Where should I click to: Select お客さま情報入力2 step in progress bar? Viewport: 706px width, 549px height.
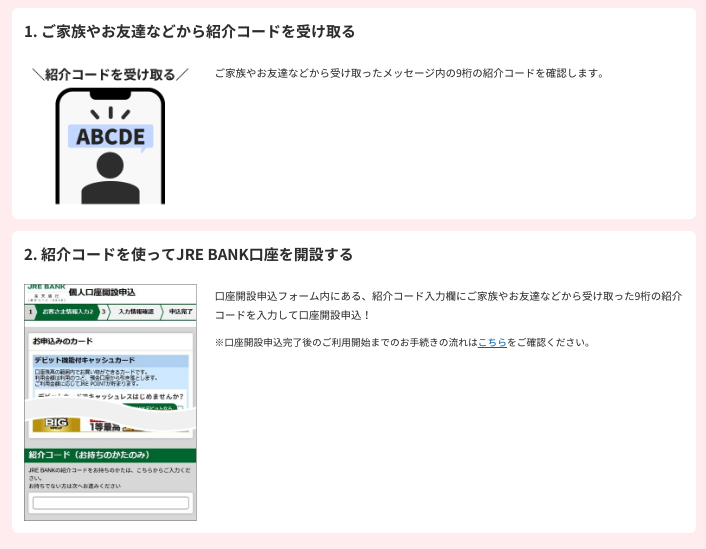68,312
